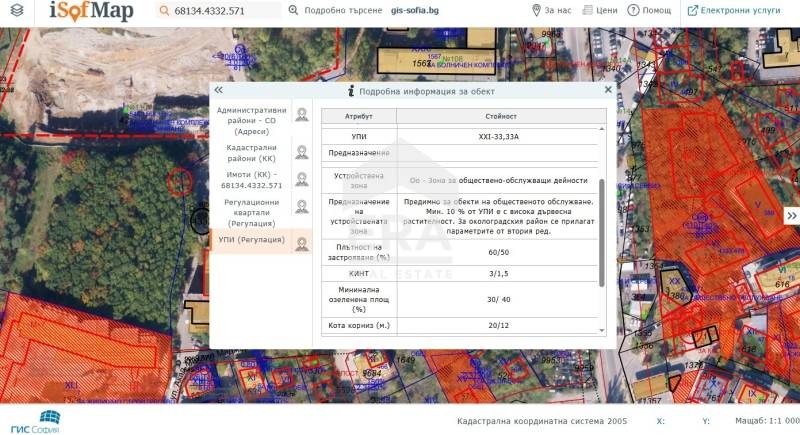Select Имоти (КК) list item

point(251,180)
